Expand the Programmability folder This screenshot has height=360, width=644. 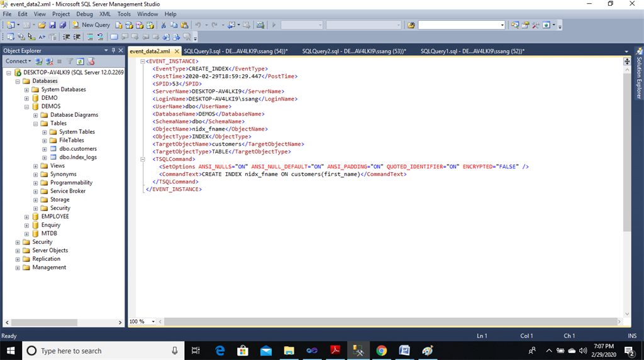click(x=36, y=183)
